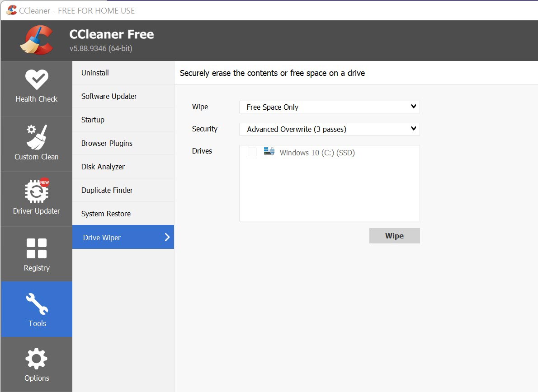
Task: Open Browser Plugins tool
Action: click(x=123, y=143)
